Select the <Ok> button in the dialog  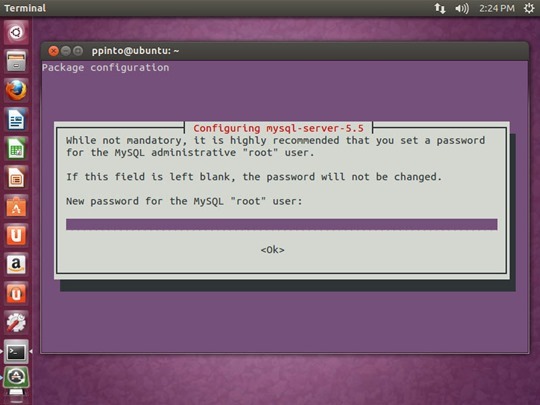click(x=272, y=250)
